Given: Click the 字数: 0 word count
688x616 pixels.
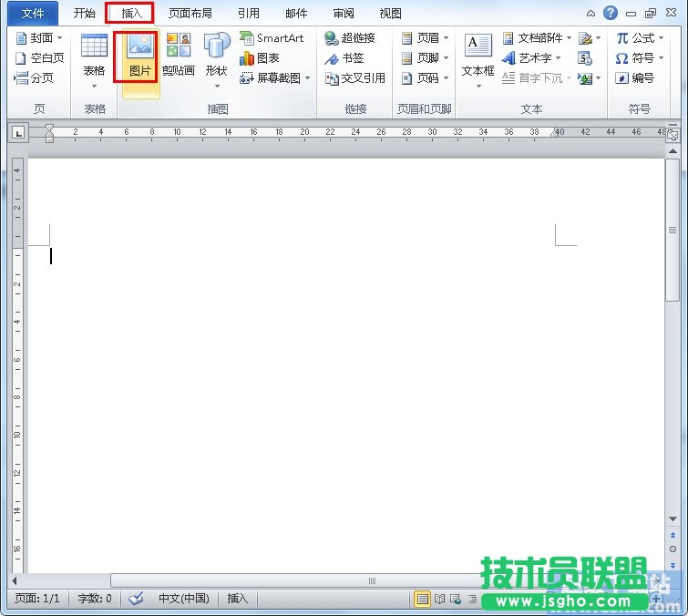Looking at the screenshot, I should [95, 599].
